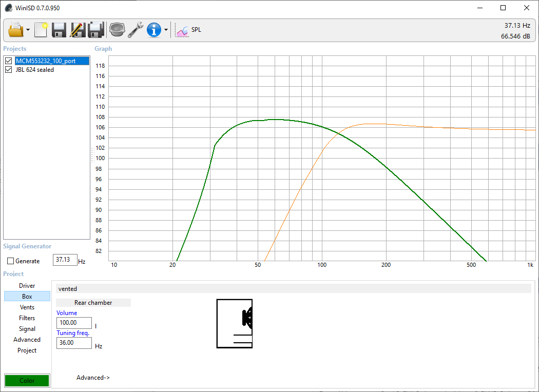Click the vented box type bar
The image size is (539, 392).
[x=293, y=288]
